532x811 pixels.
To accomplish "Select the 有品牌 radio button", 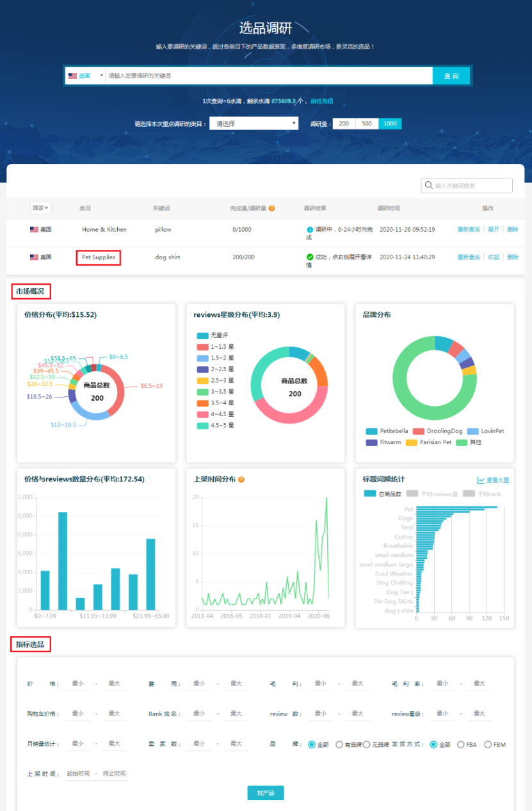I will click(339, 744).
